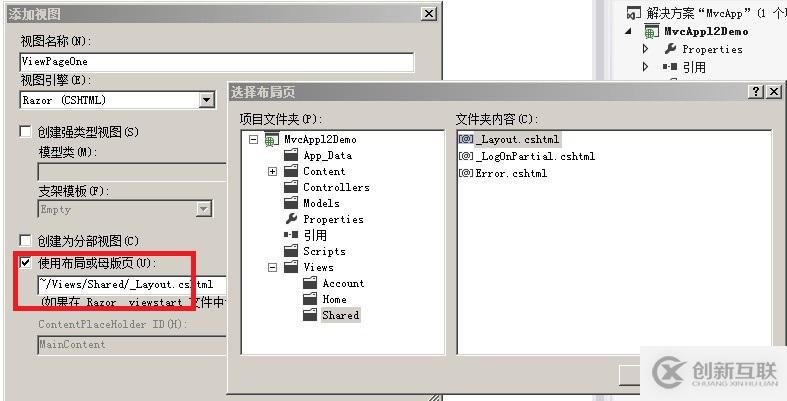
Task: Select the Models folder icon
Action: 291,203
